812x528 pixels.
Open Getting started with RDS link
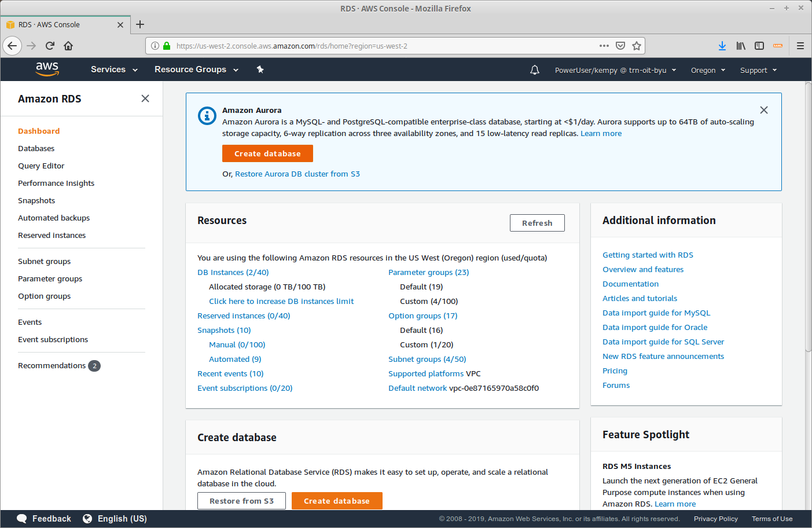tap(648, 255)
